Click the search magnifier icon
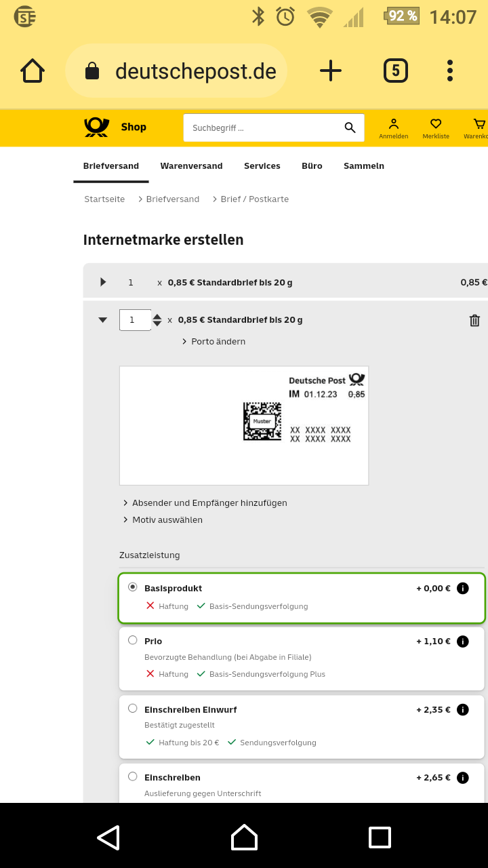The height and width of the screenshot is (868, 488). (350, 127)
